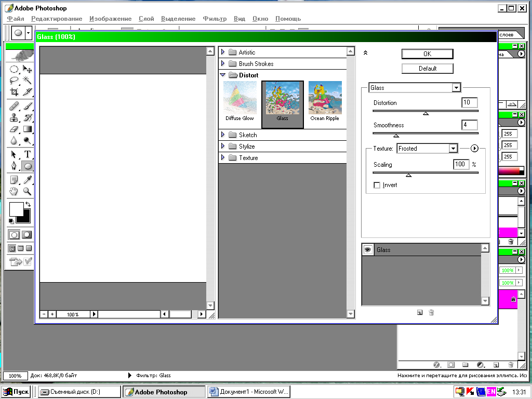Open the Окно menu
This screenshot has width=532, height=399.
tap(260, 19)
